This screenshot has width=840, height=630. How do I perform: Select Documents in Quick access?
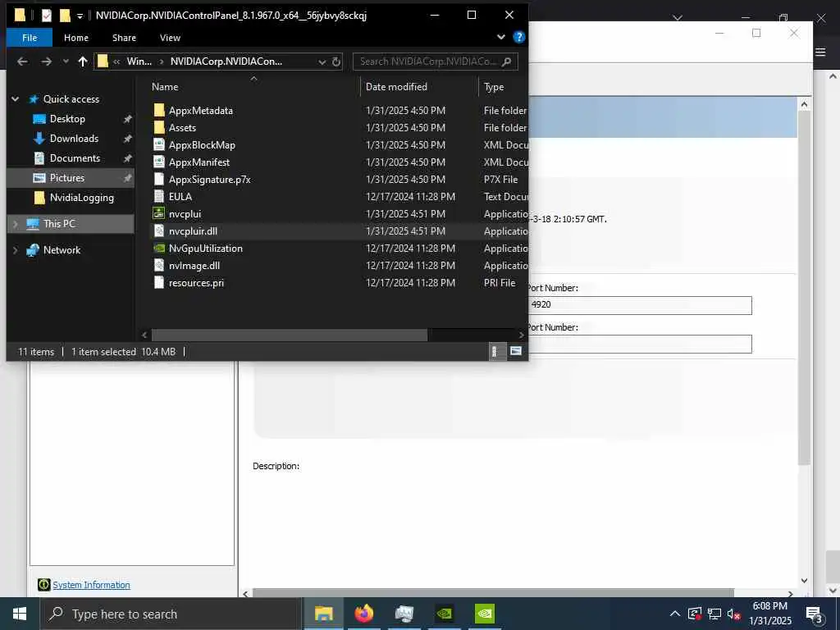[75, 158]
